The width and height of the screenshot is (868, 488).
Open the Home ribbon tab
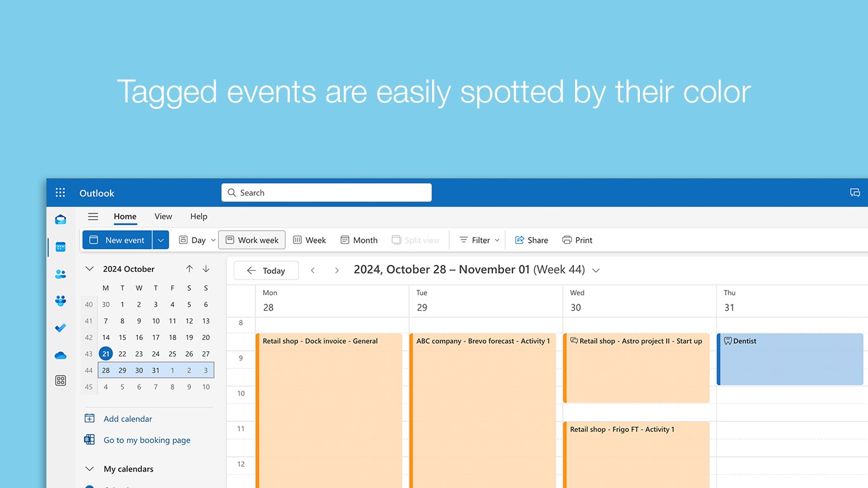tap(125, 217)
